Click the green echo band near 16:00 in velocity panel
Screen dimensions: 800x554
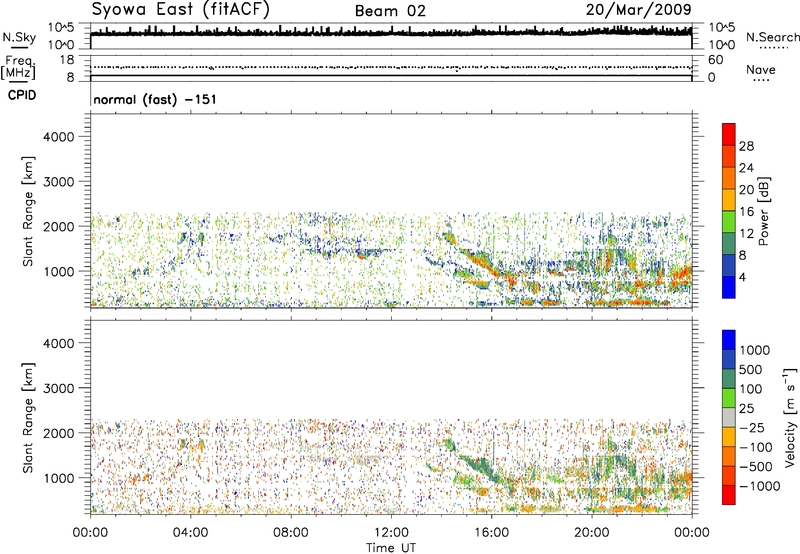(480, 467)
